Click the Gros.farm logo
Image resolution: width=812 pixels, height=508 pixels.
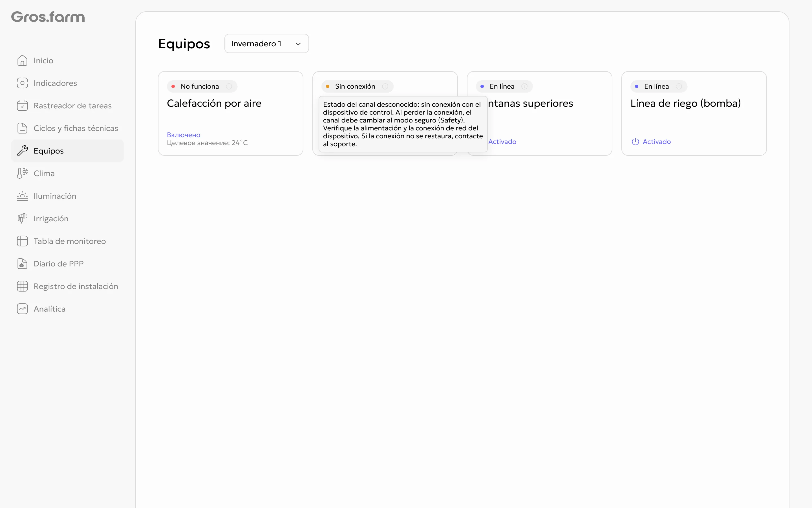click(48, 17)
